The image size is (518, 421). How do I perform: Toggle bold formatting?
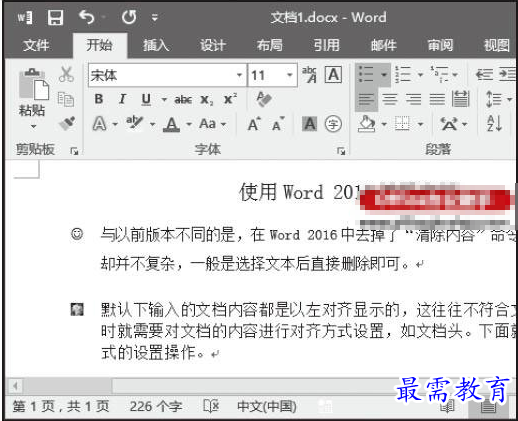pyautogui.click(x=99, y=99)
